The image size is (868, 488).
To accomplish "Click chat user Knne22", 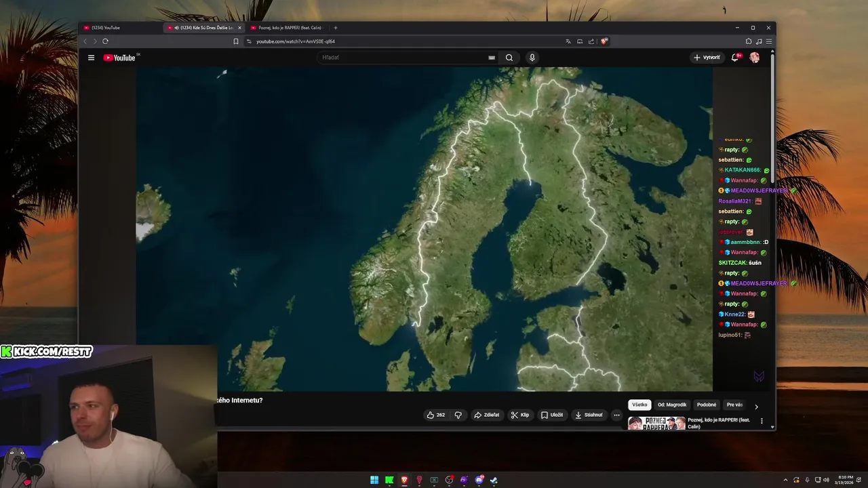I will (734, 314).
